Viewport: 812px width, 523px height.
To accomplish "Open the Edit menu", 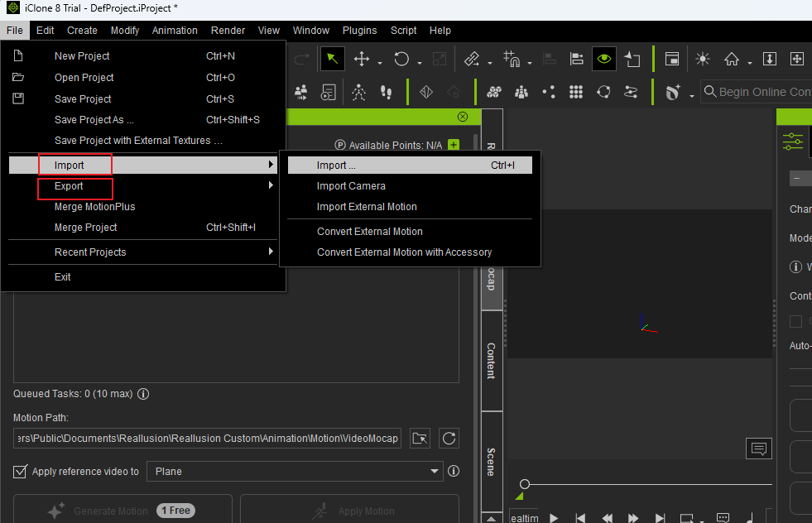I will click(x=45, y=31).
